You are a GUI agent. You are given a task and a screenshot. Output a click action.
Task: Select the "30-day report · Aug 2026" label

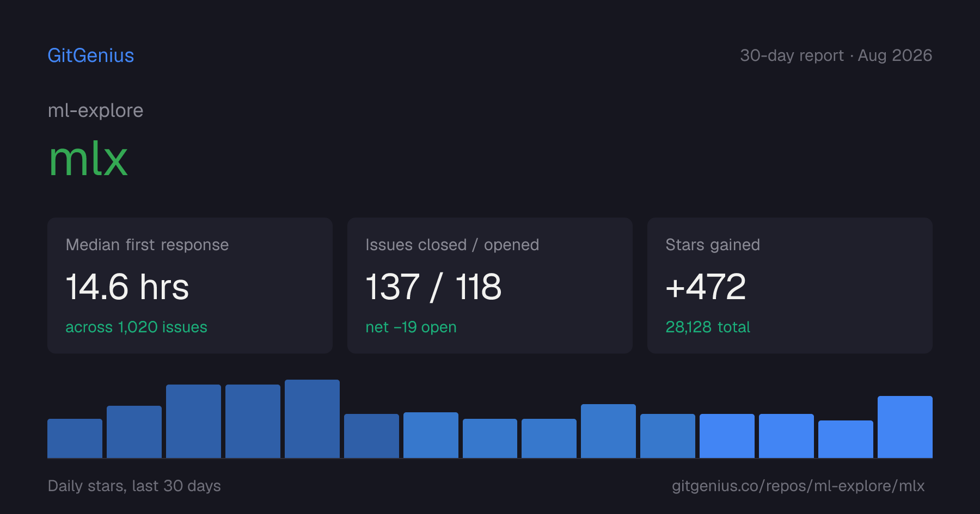[836, 55]
